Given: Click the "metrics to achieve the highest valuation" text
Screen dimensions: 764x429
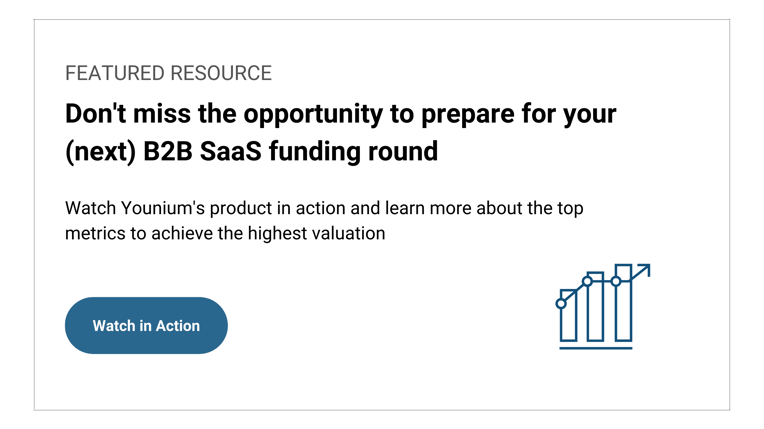Looking at the screenshot, I should click(225, 233).
